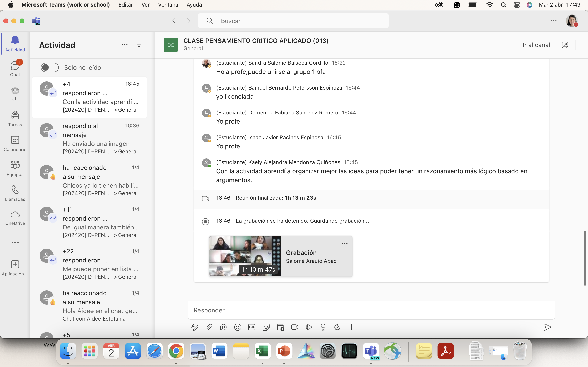Expand more apps ellipsis in sidebar
Viewport: 588px width, 367px height.
[x=15, y=242]
